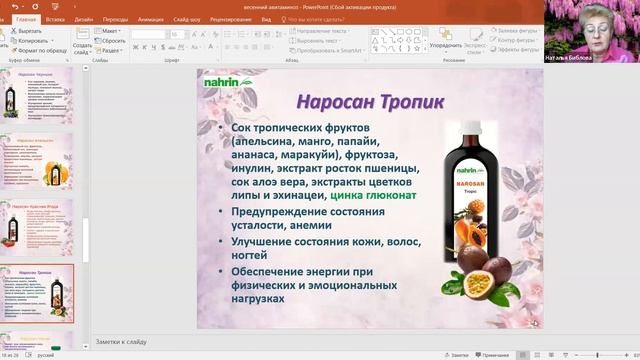The image size is (640, 360).
Task: Click the Redo/Repeat icon in quick access toolbar
Action: (x=35, y=7)
